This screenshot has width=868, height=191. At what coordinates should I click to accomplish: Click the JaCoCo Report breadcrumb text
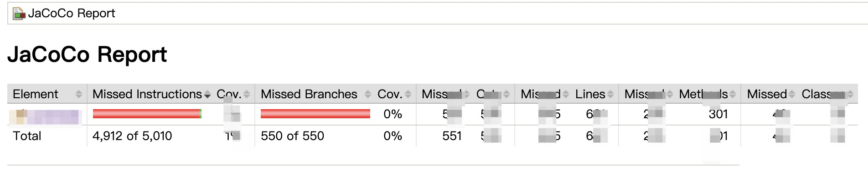click(x=72, y=14)
